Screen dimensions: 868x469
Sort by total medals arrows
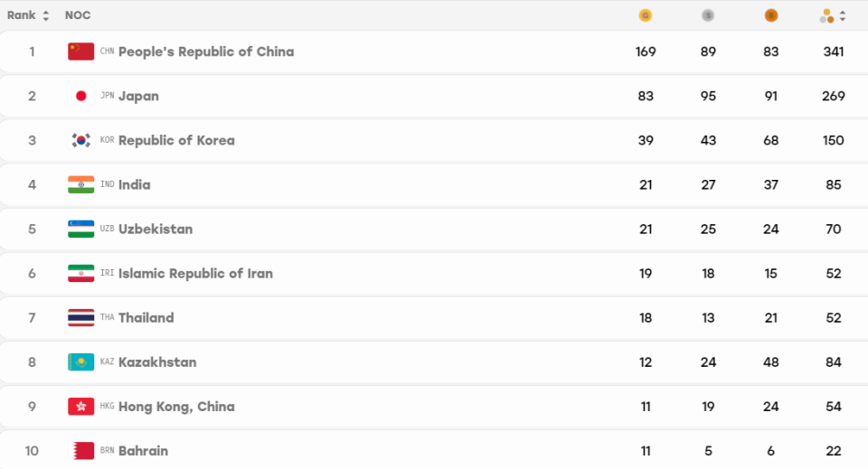point(843,15)
